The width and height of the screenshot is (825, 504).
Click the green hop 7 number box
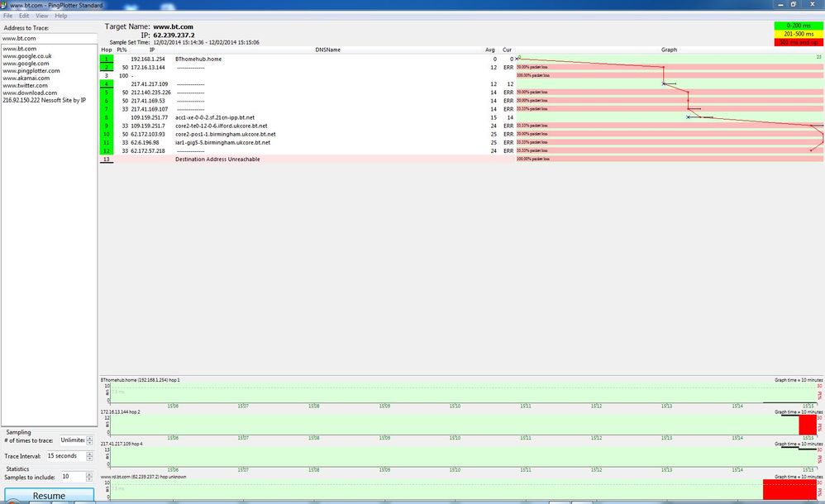click(x=107, y=109)
